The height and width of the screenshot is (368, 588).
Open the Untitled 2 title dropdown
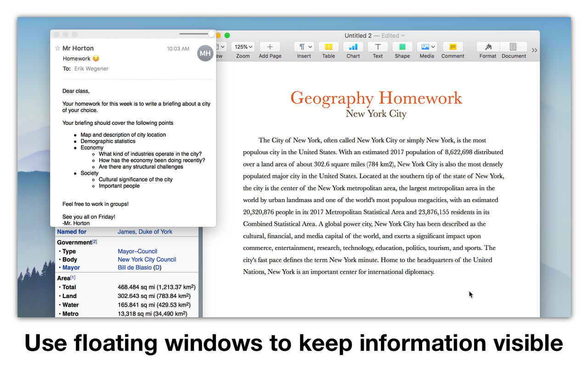[x=375, y=35]
